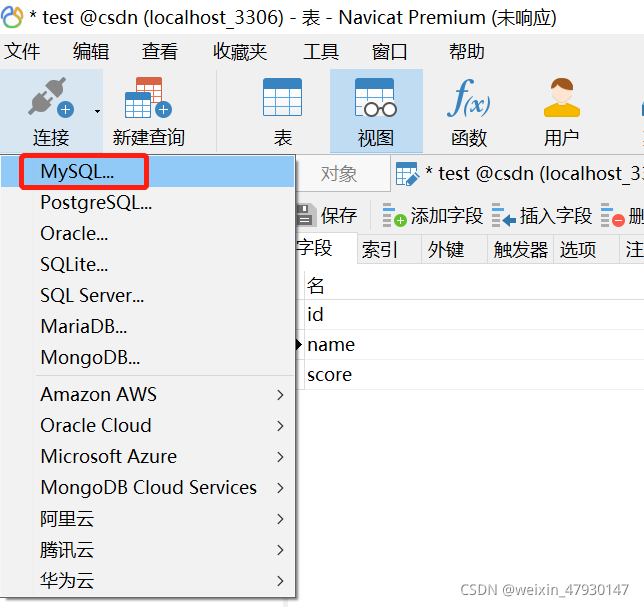This screenshot has width=644, height=607.
Task: Switch to the 触发器 tab
Action: pyautogui.click(x=520, y=249)
